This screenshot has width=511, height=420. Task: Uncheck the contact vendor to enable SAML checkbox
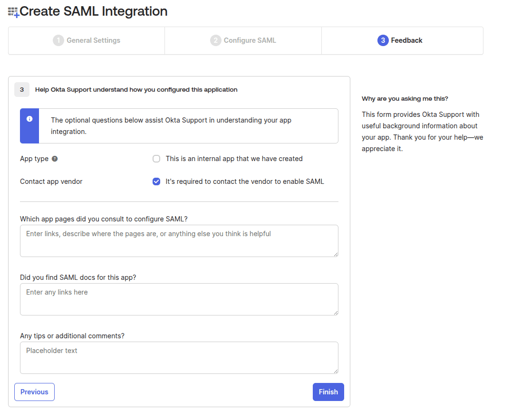[156, 181]
